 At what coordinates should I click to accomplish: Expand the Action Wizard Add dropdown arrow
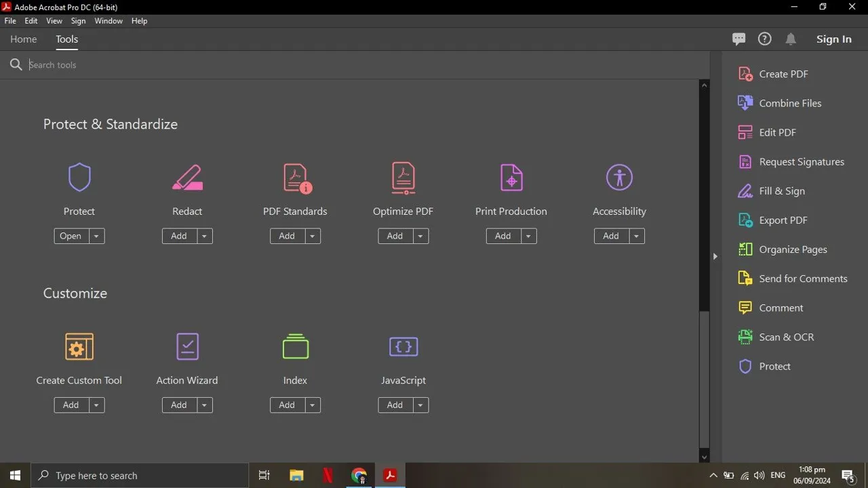pyautogui.click(x=204, y=405)
